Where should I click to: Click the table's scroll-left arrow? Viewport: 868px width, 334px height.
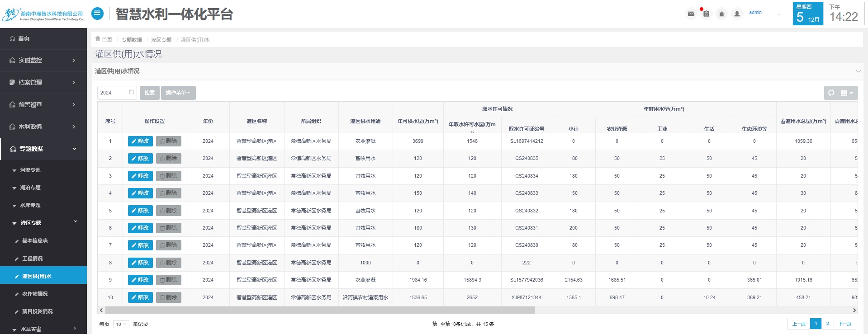click(101, 310)
